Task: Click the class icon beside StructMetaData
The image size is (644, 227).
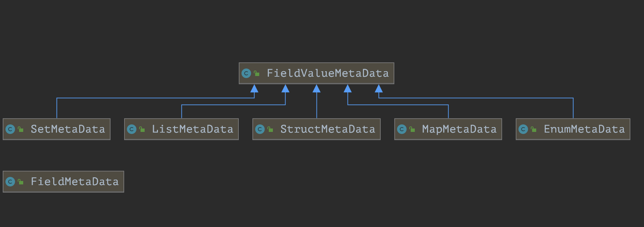Action: pos(260,129)
